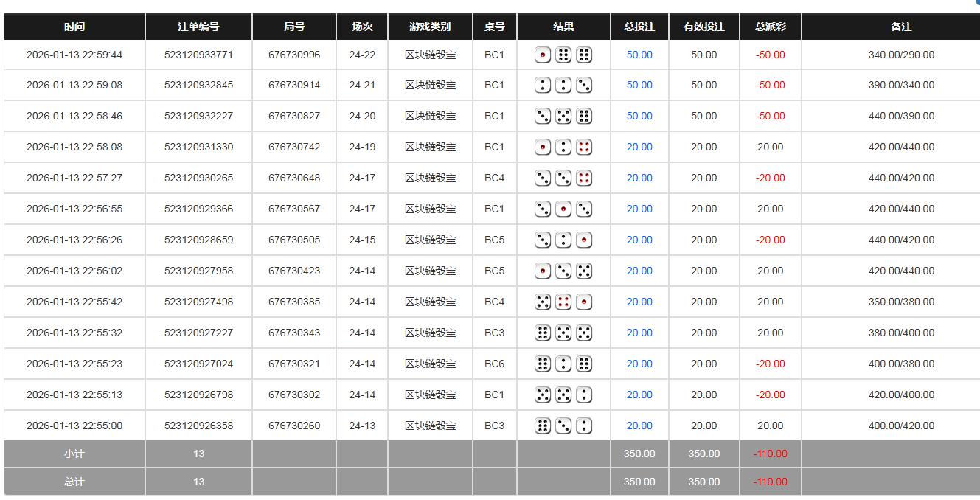Click the middle red four die in row 24-14 BC4

click(x=563, y=302)
